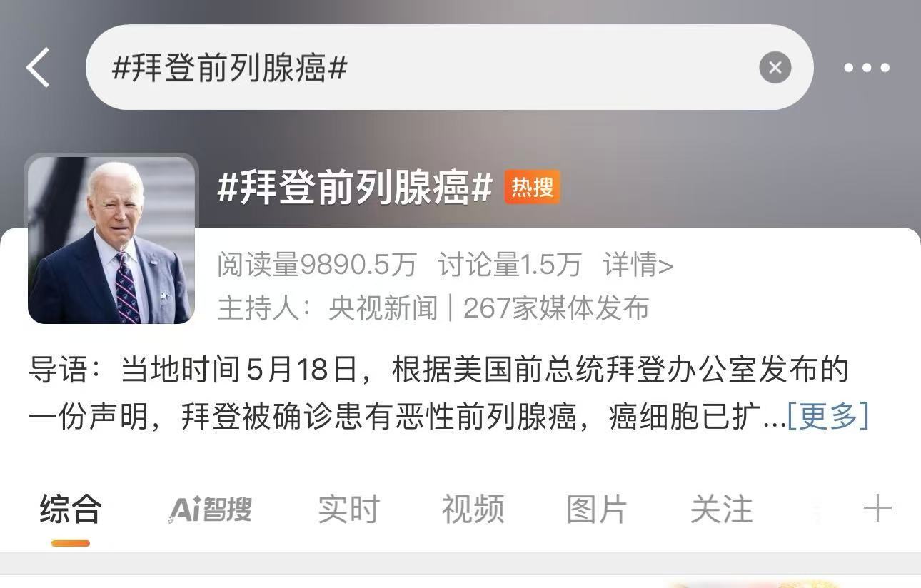Click the 阅读量9890.5万 stat

click(x=316, y=265)
